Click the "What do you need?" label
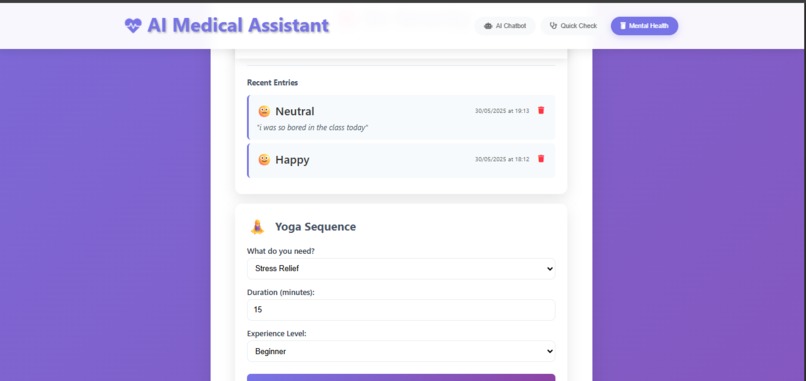The width and height of the screenshot is (806, 381). pyautogui.click(x=281, y=251)
